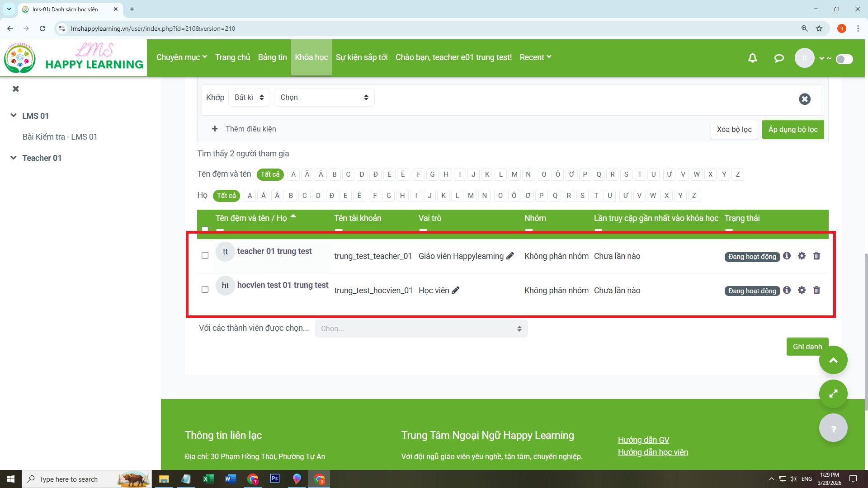Open the 'Với các thành viên được chọn' dropdown
This screenshot has width=868, height=488.
click(421, 328)
